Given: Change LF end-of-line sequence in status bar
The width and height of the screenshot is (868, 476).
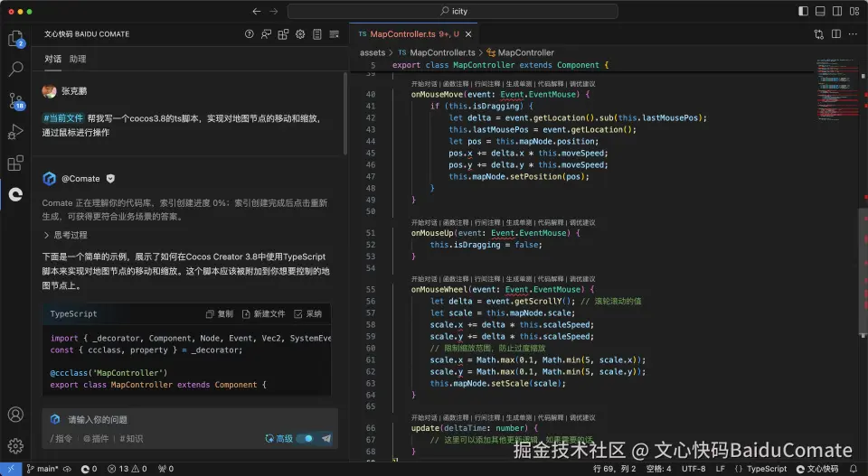Looking at the screenshot, I should point(721,469).
